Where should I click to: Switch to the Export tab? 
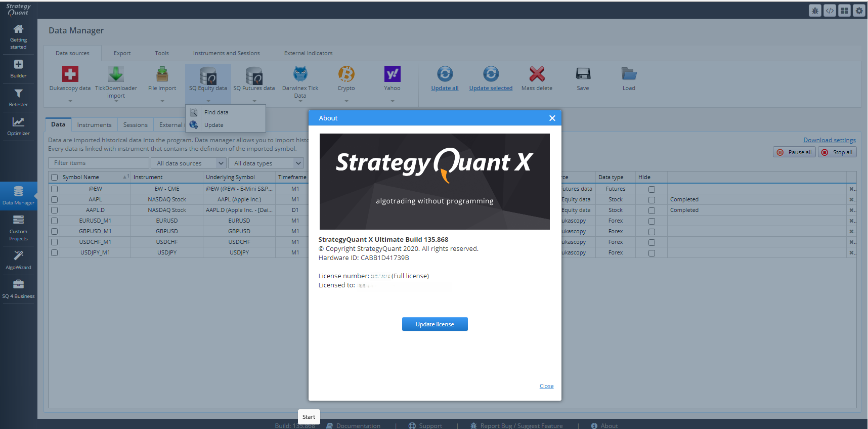coord(122,53)
